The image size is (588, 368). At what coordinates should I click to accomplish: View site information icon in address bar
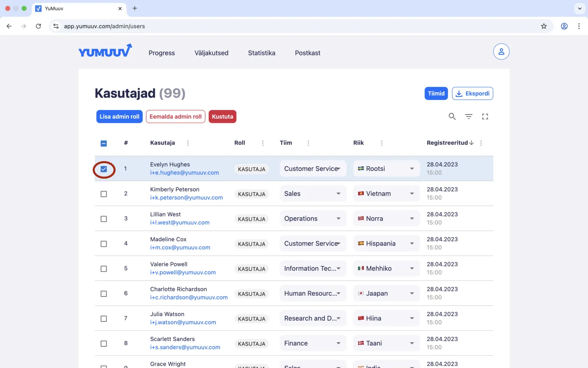click(x=56, y=26)
